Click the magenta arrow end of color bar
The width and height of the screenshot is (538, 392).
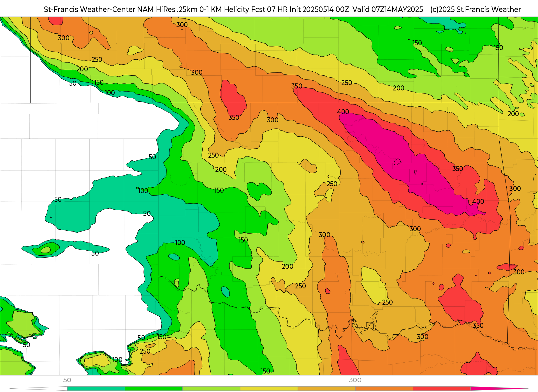[x=499, y=388]
